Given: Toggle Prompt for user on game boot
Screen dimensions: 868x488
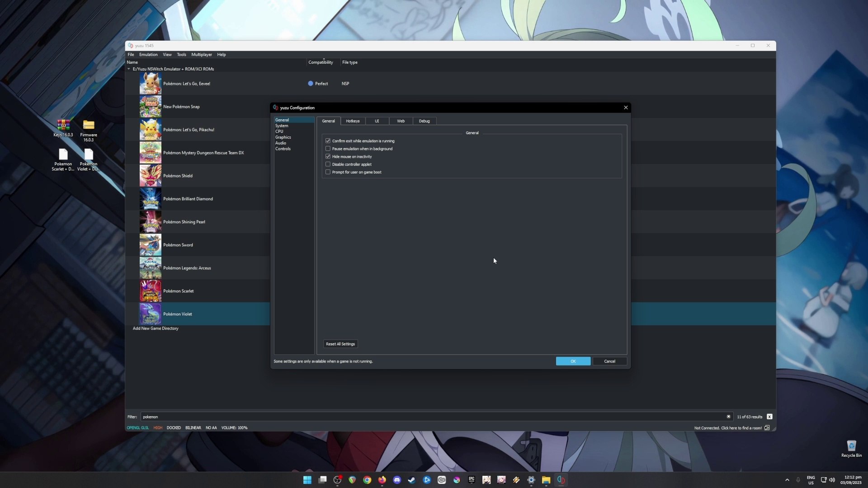Looking at the screenshot, I should coord(328,172).
